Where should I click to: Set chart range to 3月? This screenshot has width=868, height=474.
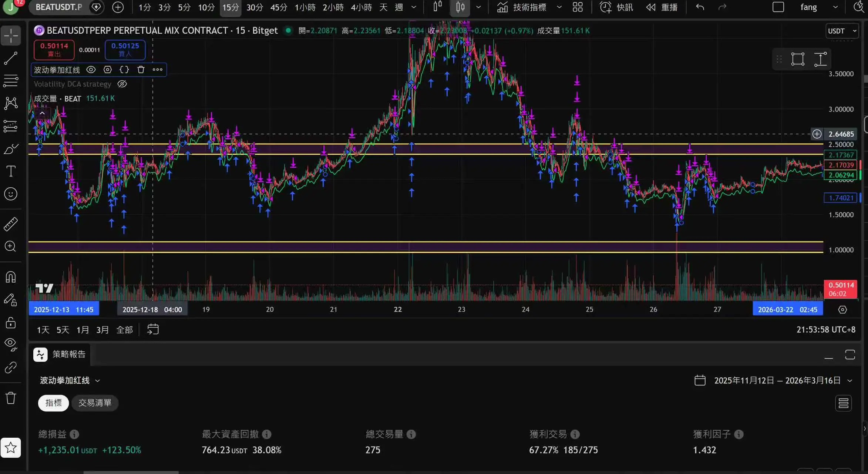(102, 330)
